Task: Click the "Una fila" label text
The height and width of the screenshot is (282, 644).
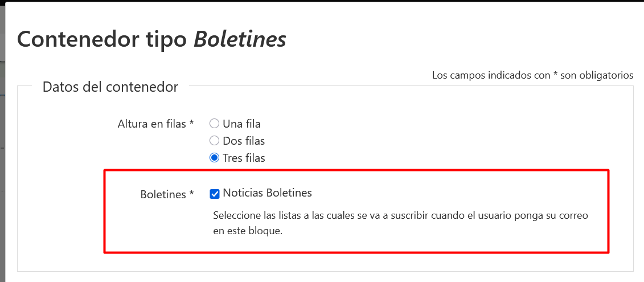Action: point(241,124)
